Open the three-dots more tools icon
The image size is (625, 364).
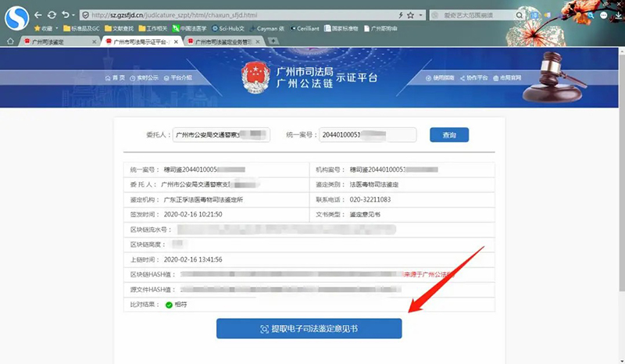604,15
